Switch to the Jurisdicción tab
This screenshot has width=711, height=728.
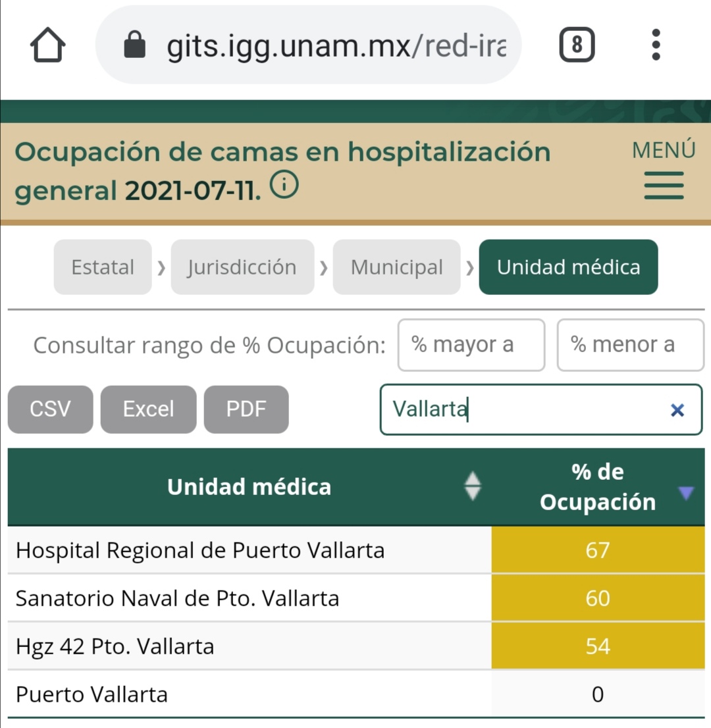coord(242,267)
